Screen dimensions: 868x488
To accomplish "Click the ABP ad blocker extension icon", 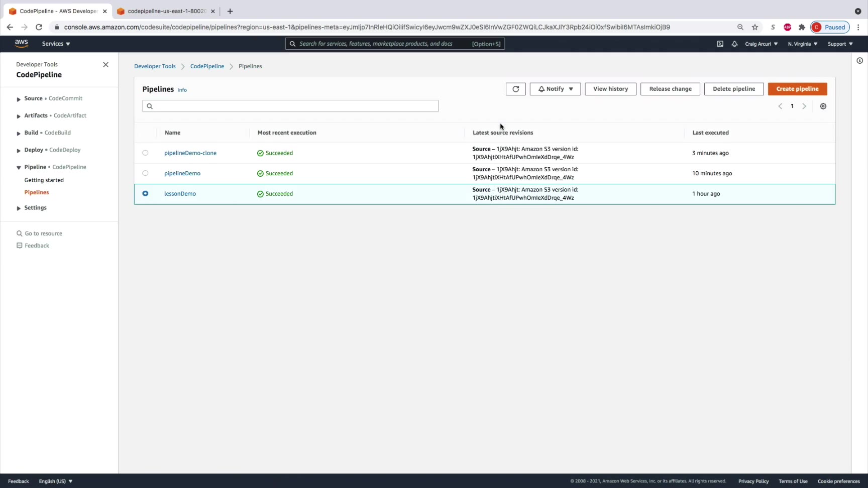I will click(x=787, y=27).
